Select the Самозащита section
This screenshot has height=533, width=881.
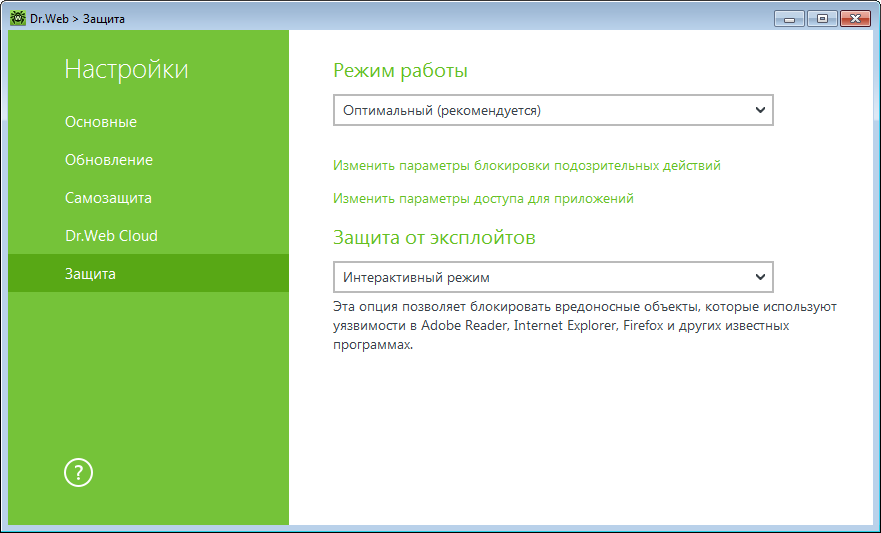tap(148, 198)
